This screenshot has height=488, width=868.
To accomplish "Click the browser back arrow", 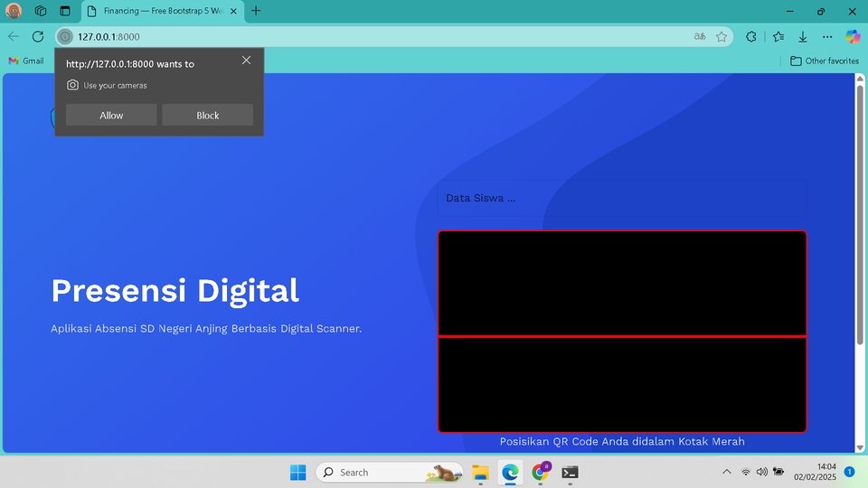I will (14, 36).
